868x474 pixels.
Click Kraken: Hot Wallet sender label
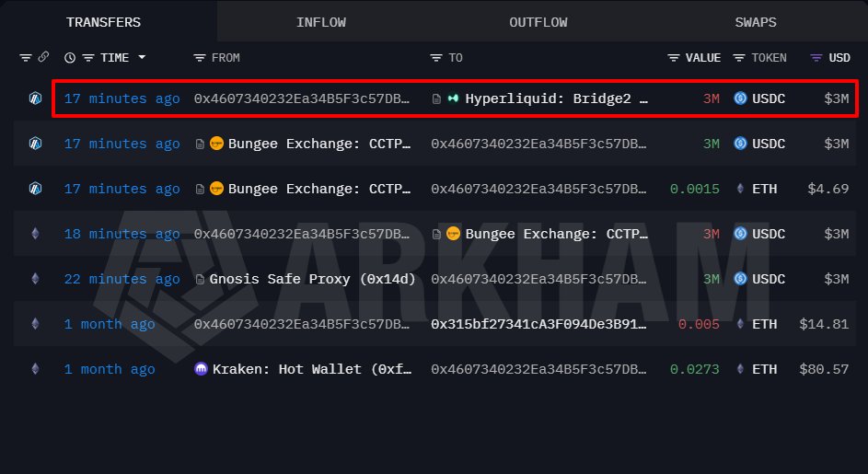pyautogui.click(x=312, y=369)
